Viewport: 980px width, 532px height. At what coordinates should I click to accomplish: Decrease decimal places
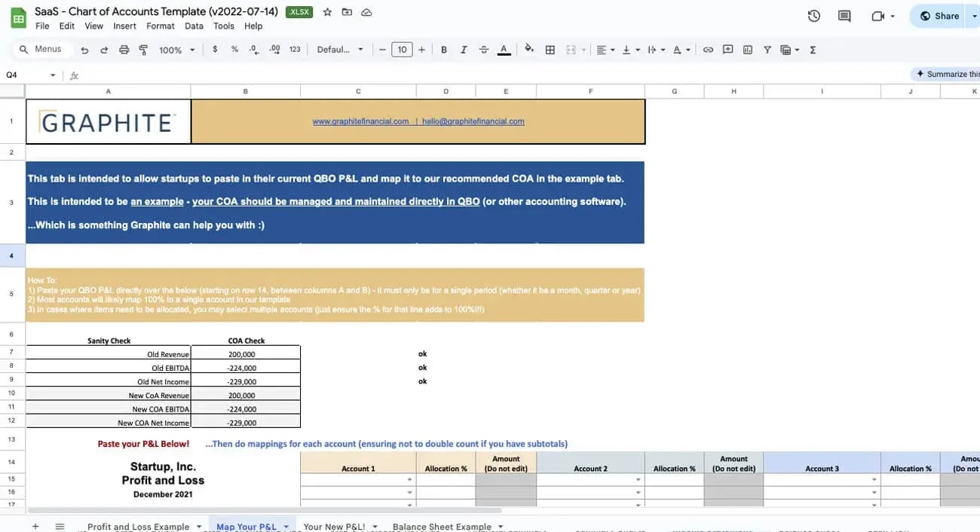click(254, 50)
